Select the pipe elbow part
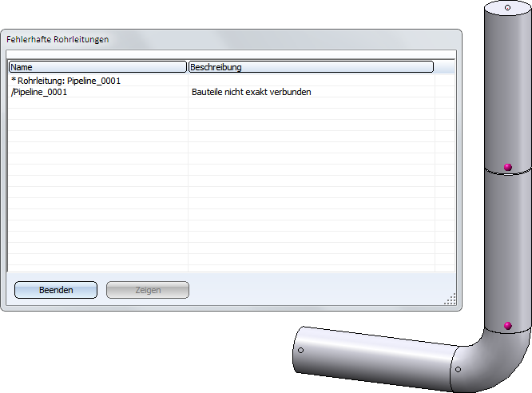The height and width of the screenshot is (393, 532). pyautogui.click(x=494, y=361)
